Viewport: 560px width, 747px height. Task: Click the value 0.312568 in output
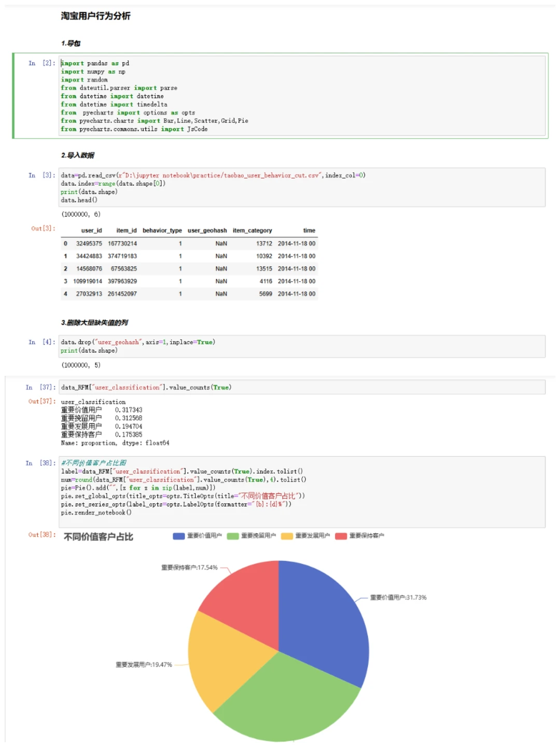[129, 418]
